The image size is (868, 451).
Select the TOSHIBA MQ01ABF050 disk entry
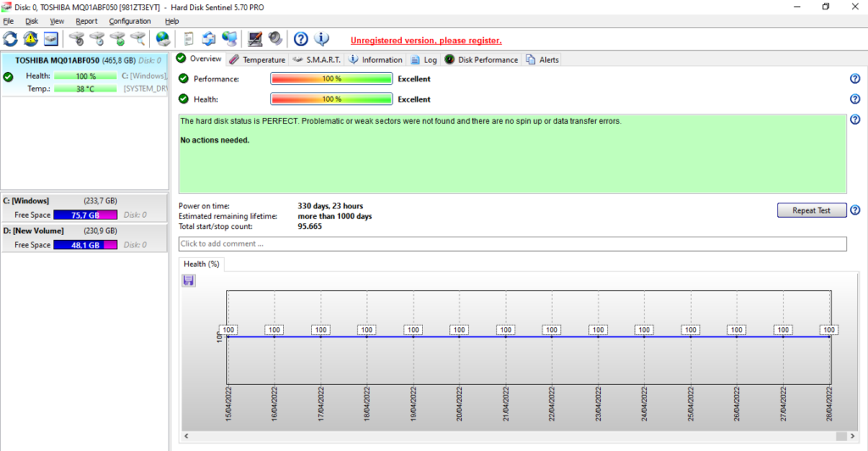click(85, 74)
